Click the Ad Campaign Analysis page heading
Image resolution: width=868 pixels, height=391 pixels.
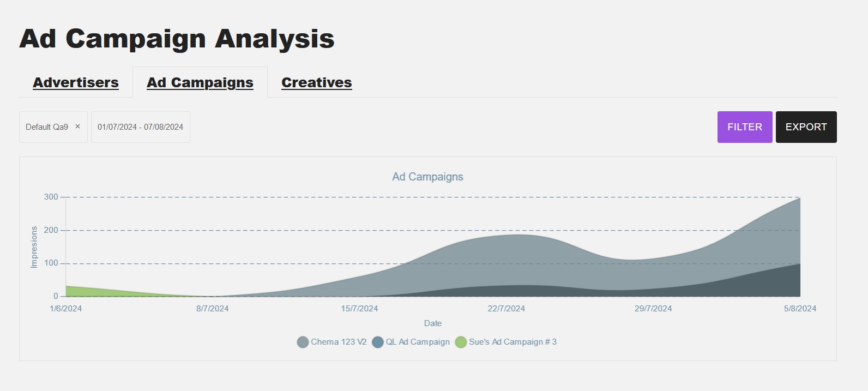pyautogui.click(x=177, y=39)
